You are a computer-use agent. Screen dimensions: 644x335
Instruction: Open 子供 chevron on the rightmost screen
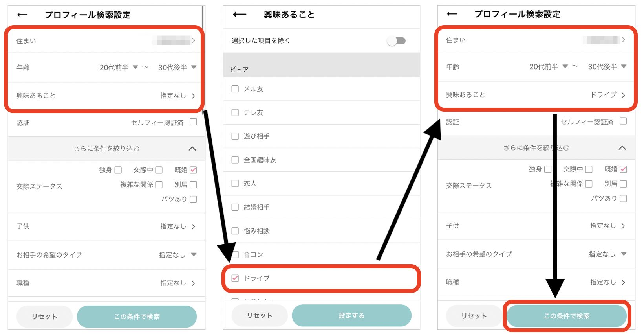623,226
